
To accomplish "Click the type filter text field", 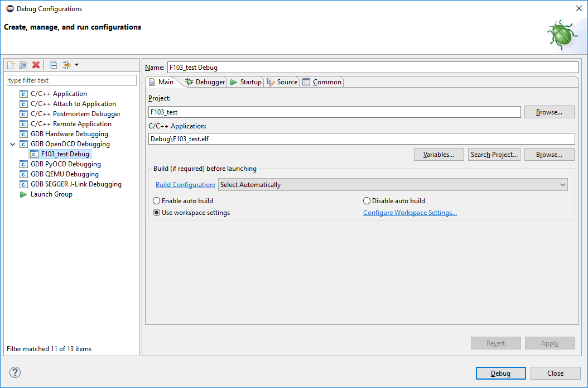I will [x=71, y=80].
